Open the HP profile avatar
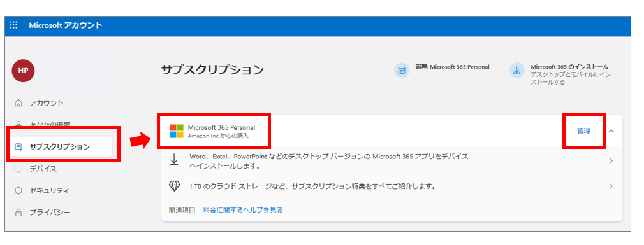644x245 pixels. [23, 71]
